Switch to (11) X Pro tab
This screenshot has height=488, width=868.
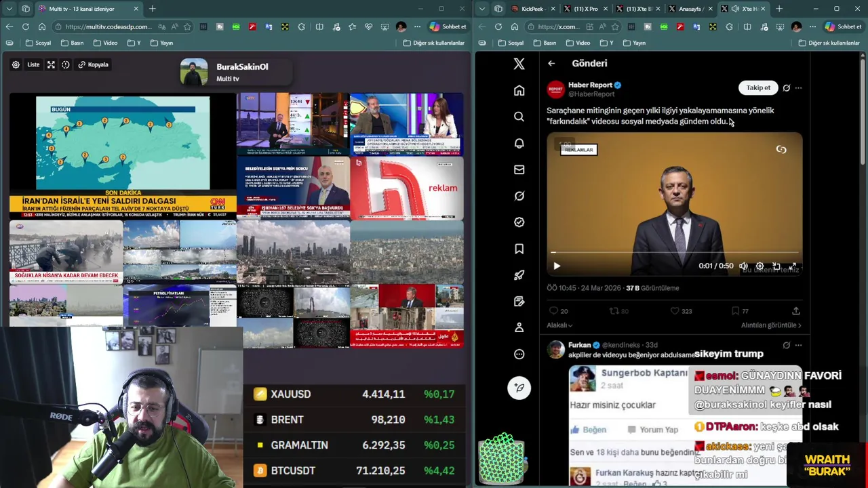(x=585, y=9)
